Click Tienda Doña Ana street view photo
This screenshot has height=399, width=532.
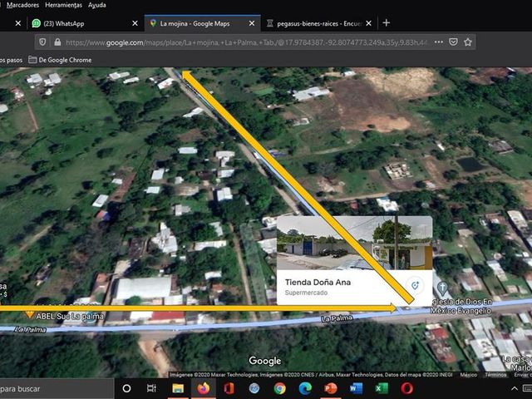coord(355,243)
